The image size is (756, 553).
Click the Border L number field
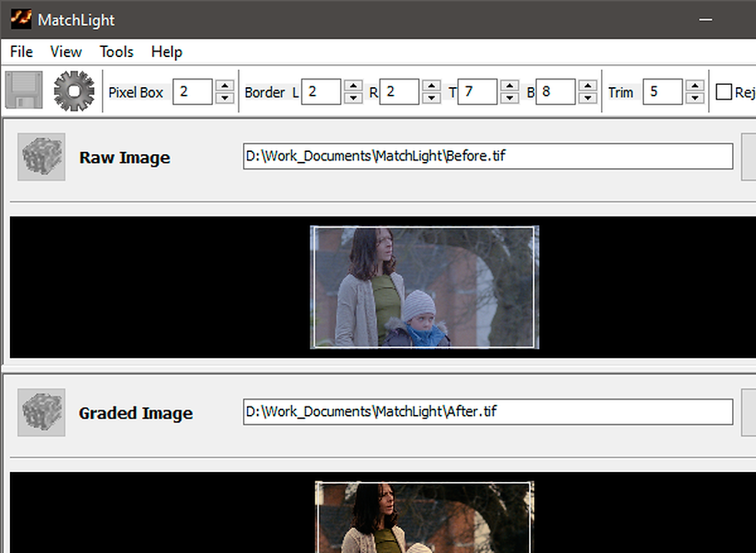tap(321, 92)
